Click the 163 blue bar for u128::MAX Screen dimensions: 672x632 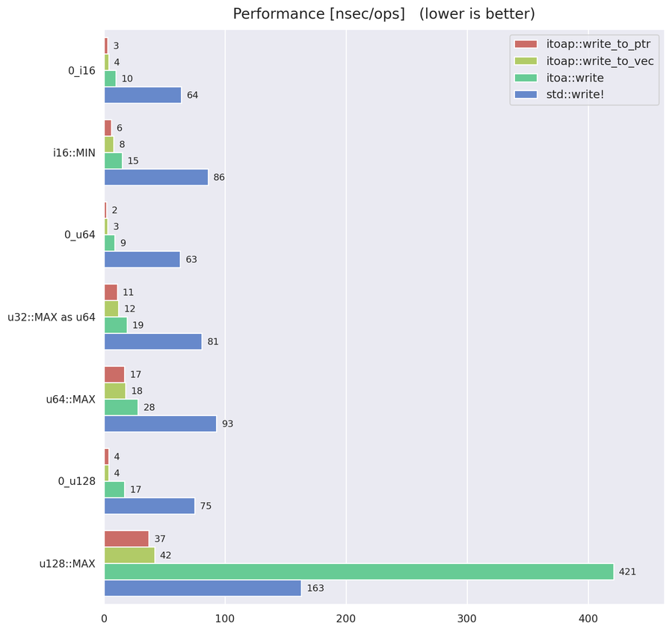(x=203, y=588)
